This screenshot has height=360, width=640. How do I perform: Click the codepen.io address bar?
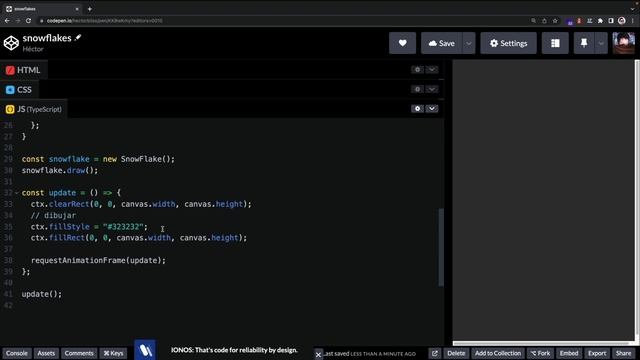pos(104,20)
